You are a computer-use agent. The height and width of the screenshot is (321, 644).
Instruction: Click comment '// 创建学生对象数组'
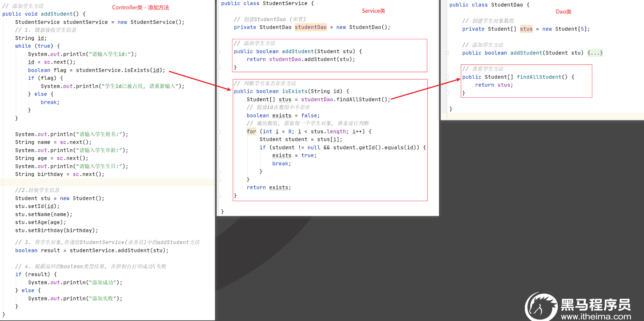(x=488, y=21)
